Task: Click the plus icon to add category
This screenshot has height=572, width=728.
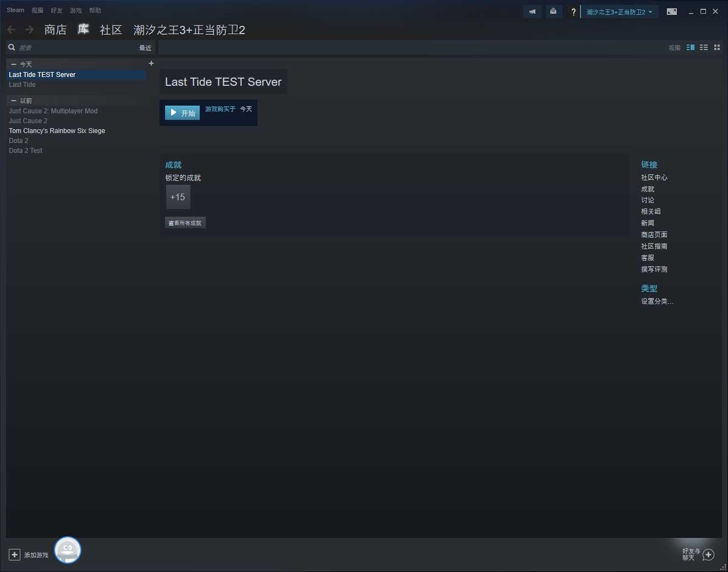Action: pos(151,63)
